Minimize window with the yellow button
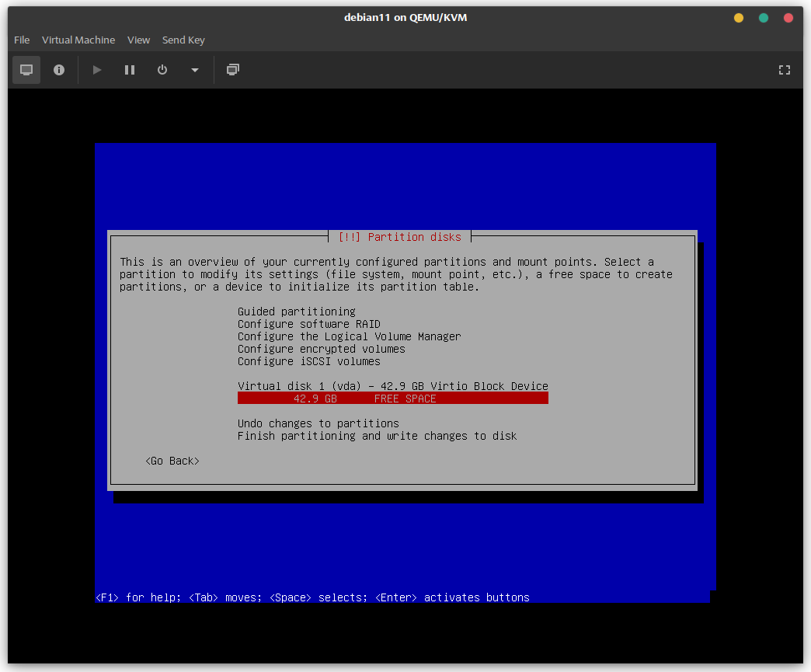The image size is (811, 672). coord(738,18)
